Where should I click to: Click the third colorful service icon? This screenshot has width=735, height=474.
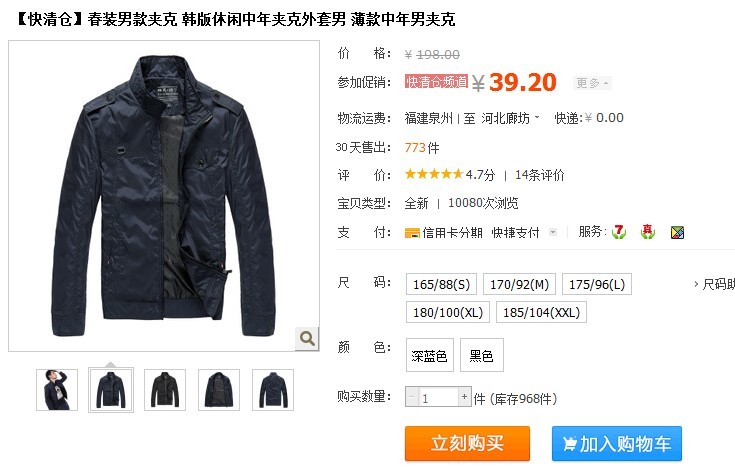point(677,232)
